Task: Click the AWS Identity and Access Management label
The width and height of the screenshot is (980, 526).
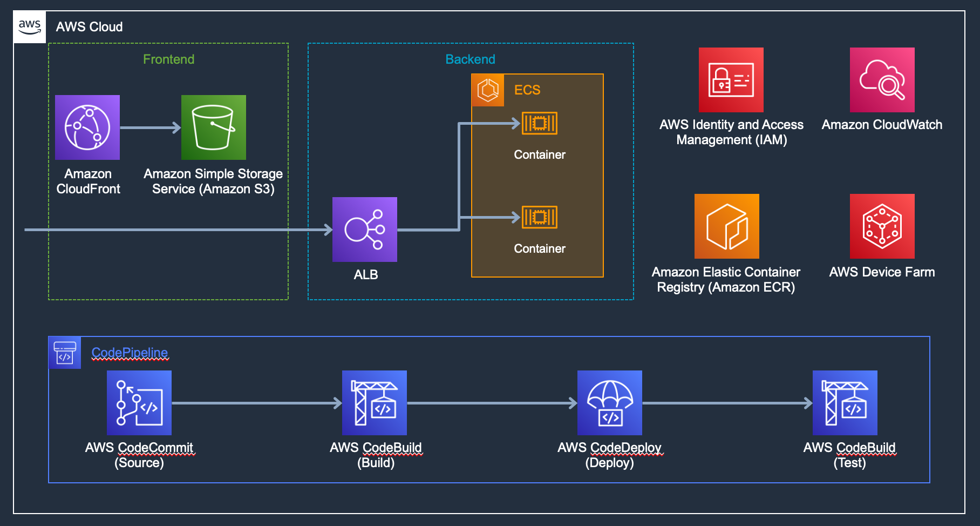Action: [x=731, y=132]
